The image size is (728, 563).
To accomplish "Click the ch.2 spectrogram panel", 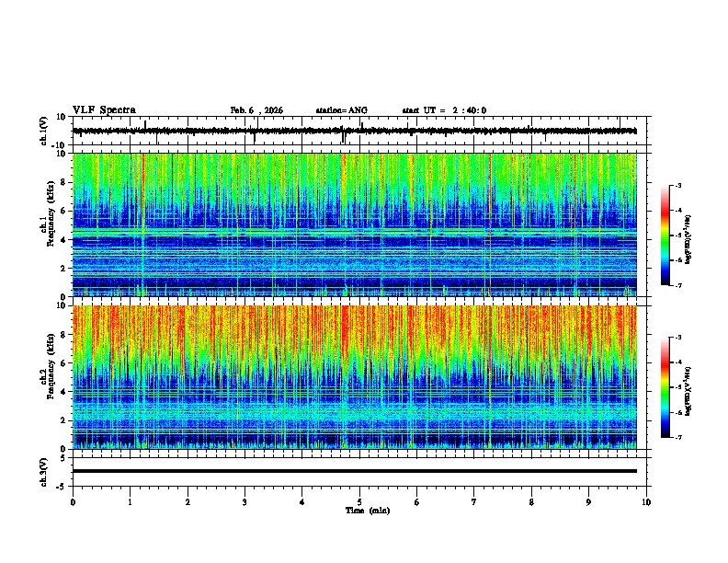I will 355,377.
